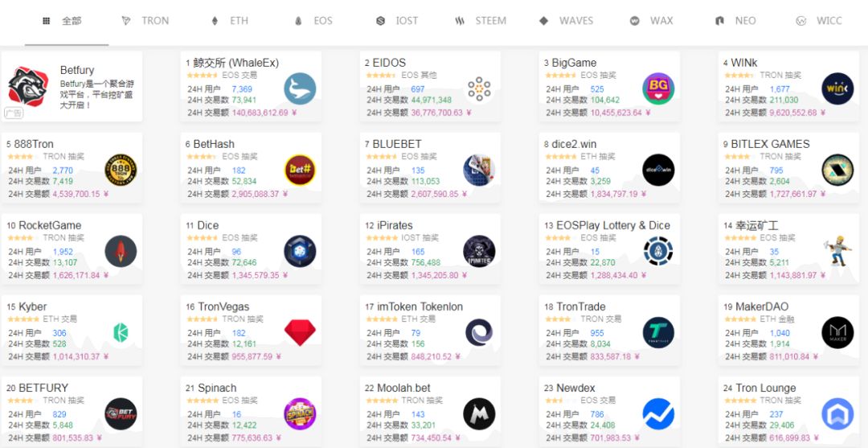Click the BetHash red logo
Image resolution: width=868 pixels, height=448 pixels.
pyautogui.click(x=300, y=170)
